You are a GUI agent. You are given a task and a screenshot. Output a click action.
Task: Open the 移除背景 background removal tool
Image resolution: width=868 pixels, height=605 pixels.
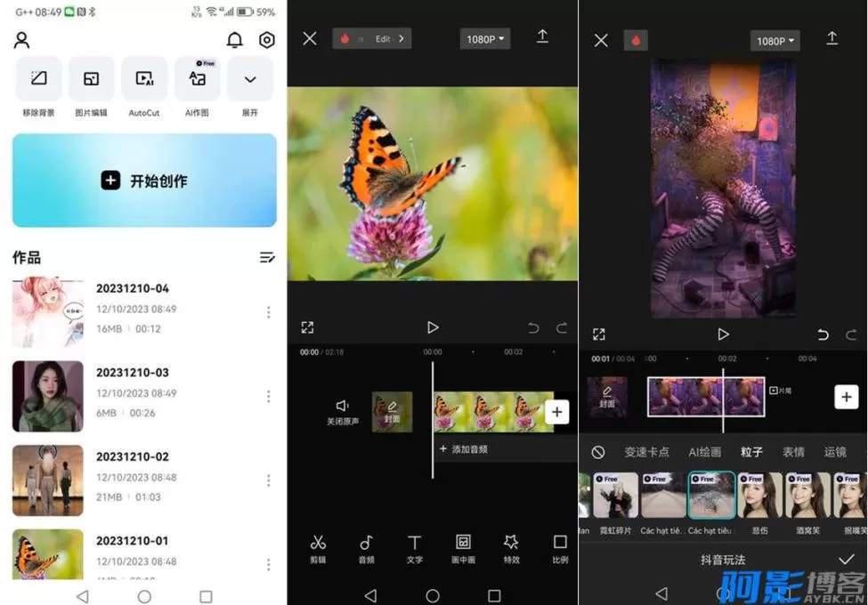[x=38, y=80]
